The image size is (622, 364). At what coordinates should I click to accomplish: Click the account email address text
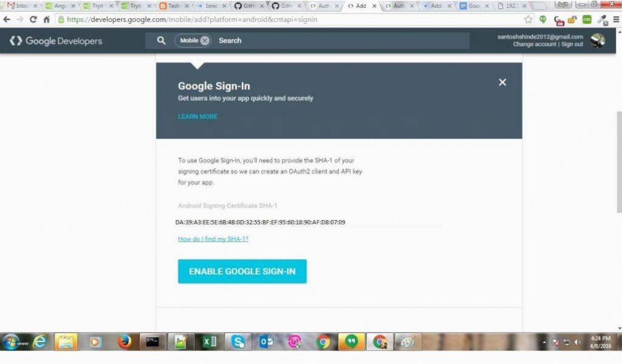(540, 37)
